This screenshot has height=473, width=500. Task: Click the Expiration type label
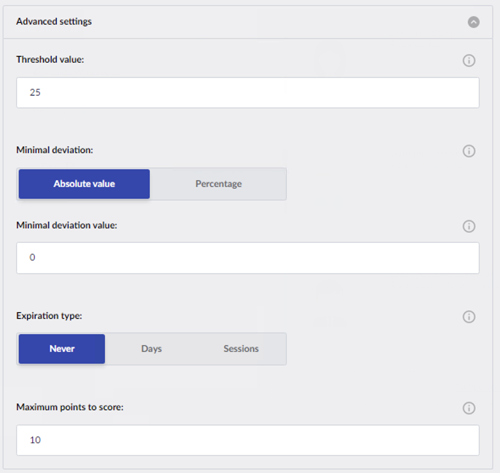point(49,316)
